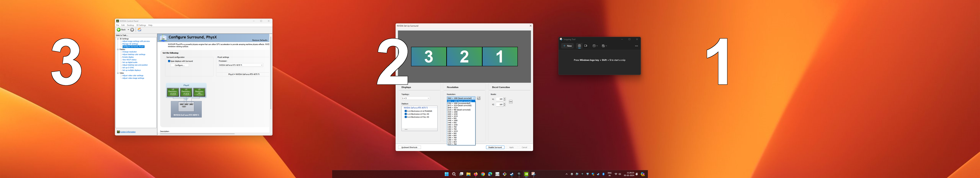This screenshot has height=178, width=980.
Task: Open the Help menu in NVIDIA Control Panel
Action: point(150,25)
